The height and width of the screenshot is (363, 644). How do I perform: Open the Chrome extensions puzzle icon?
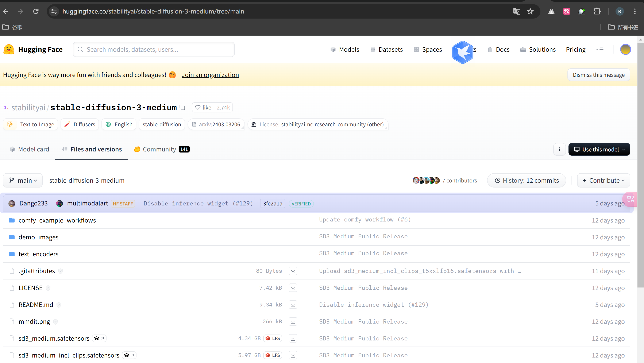(x=597, y=12)
